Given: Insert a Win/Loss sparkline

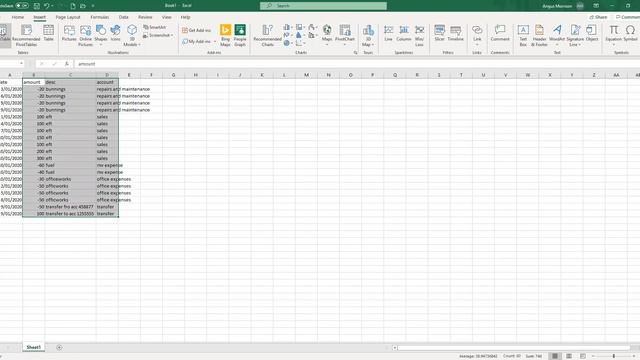Looking at the screenshot, I should click(419, 36).
